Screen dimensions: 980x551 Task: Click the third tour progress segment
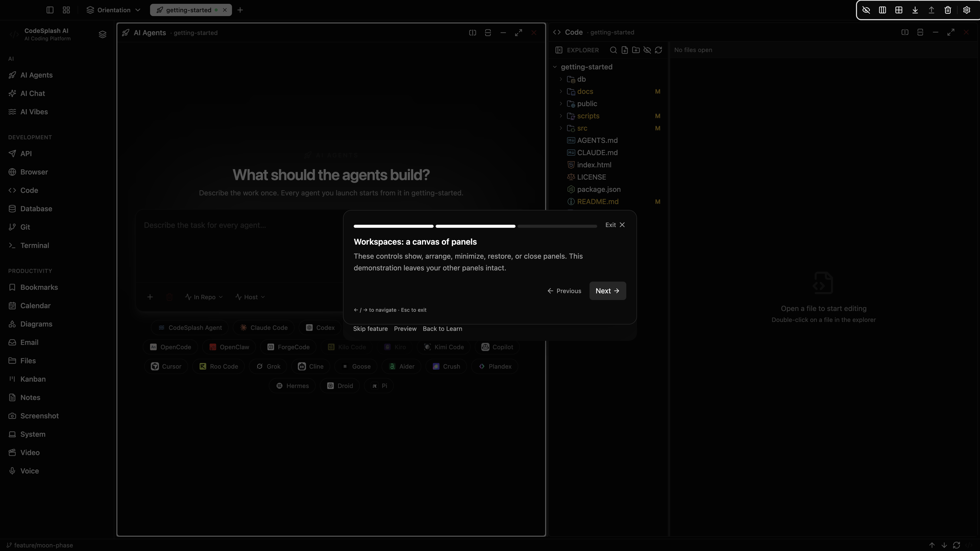[x=557, y=226]
